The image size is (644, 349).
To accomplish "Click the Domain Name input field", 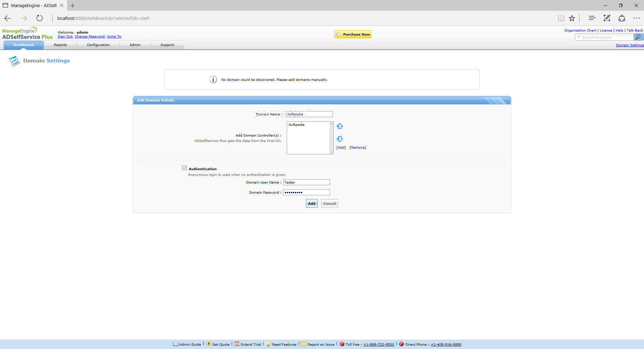I will [309, 114].
